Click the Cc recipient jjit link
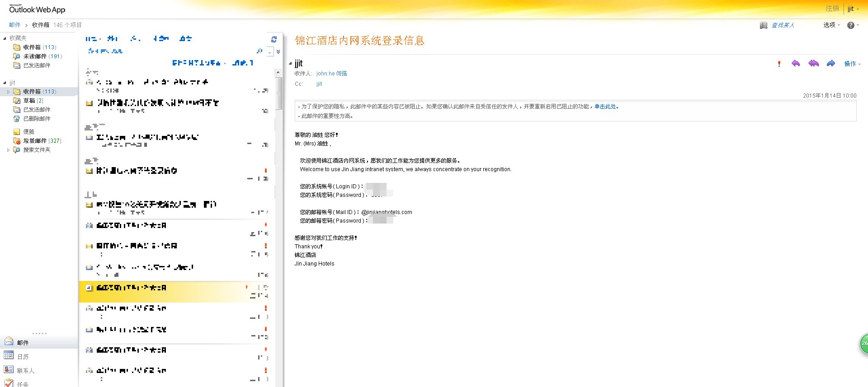 click(319, 84)
